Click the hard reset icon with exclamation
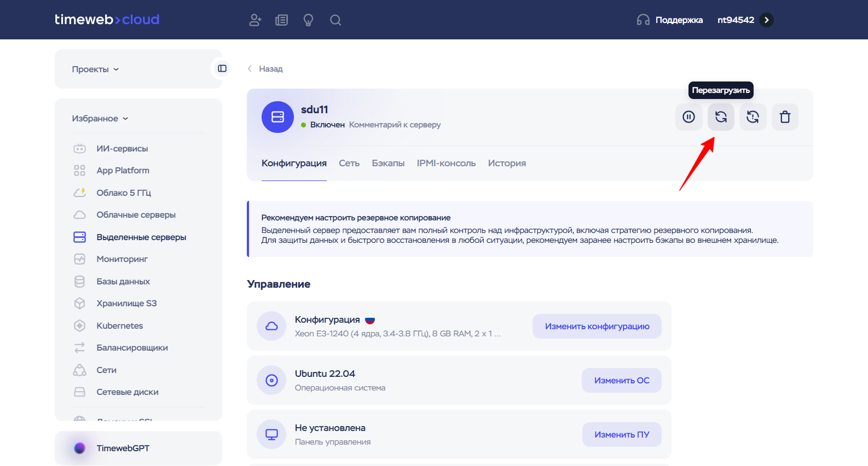Image resolution: width=868 pixels, height=466 pixels. [753, 117]
